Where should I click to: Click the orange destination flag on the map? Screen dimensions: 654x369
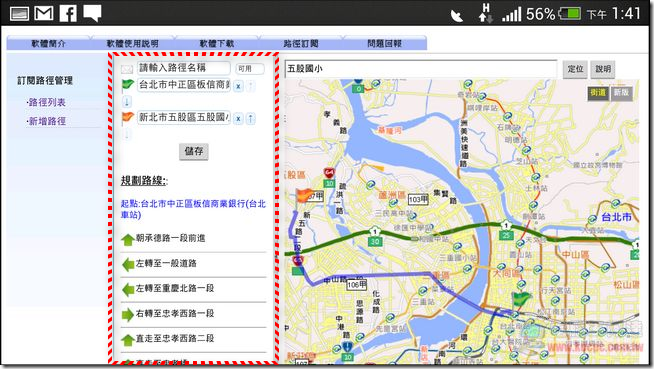click(x=304, y=195)
